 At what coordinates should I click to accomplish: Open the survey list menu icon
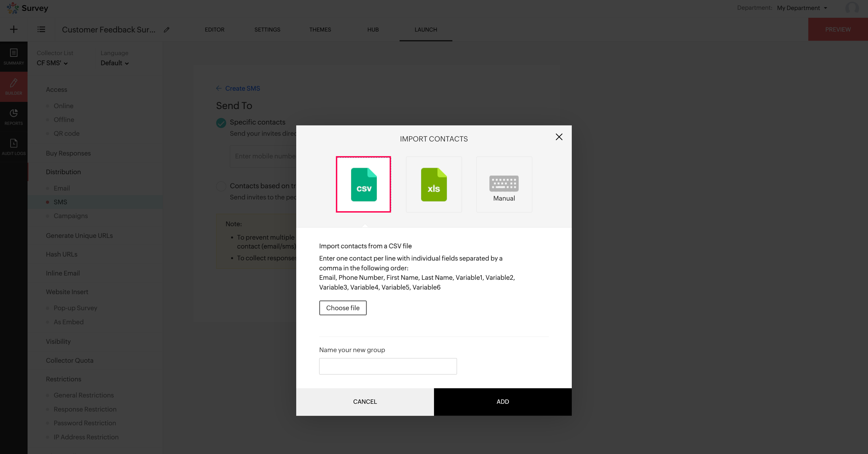(41, 29)
